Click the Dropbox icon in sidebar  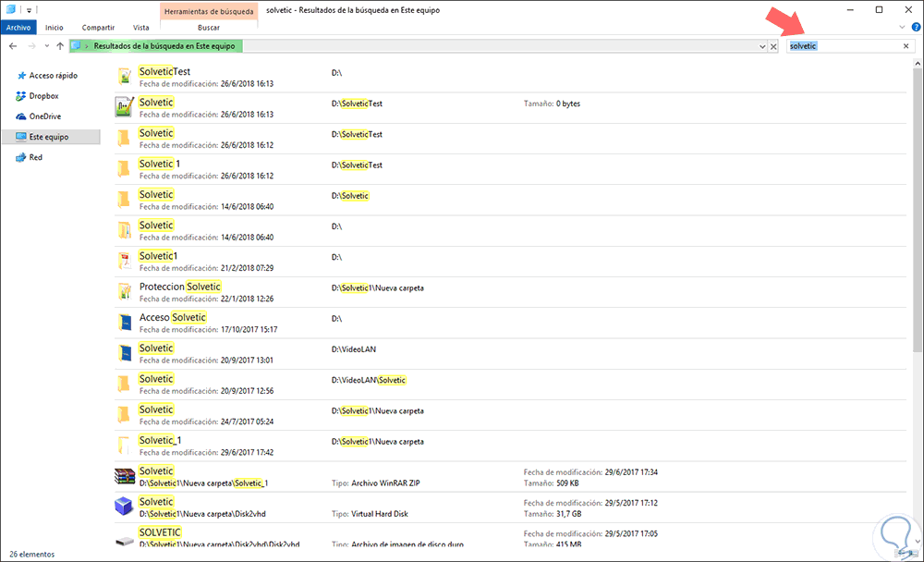pos(20,95)
